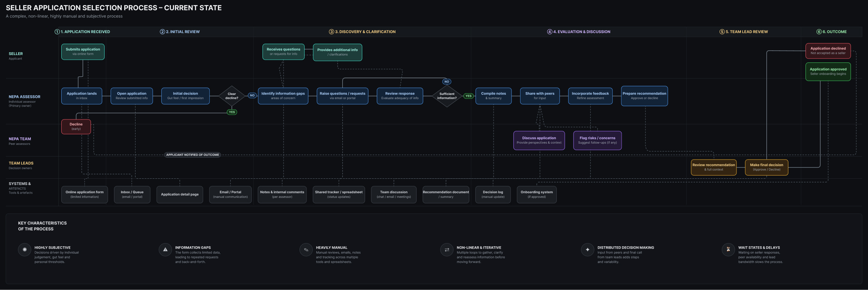
Task: Select the Submits application node
Action: pyautogui.click(x=83, y=52)
